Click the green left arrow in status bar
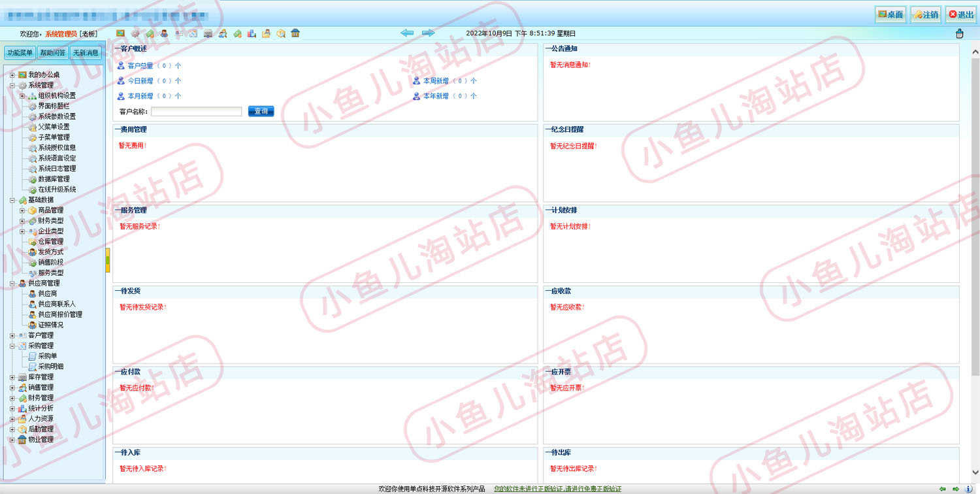Screen dimensions: 980x494 (x=943, y=489)
